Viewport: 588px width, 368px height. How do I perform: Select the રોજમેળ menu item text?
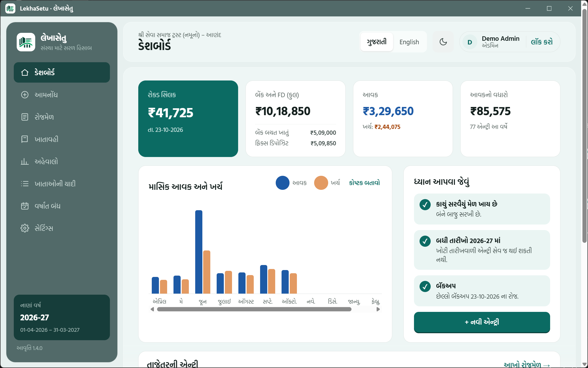44,117
